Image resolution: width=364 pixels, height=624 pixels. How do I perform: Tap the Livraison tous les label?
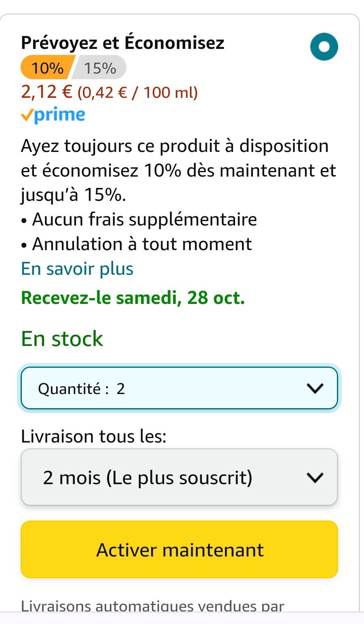(94, 436)
